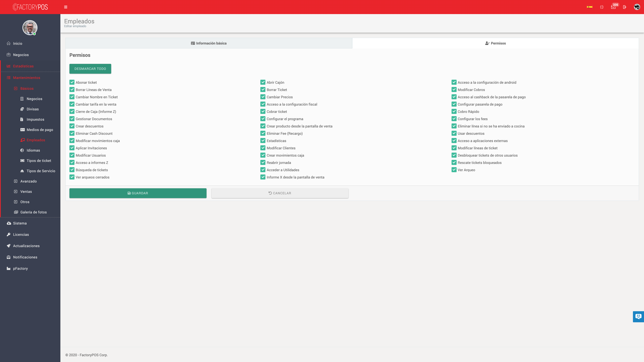This screenshot has height=362, width=644.
Task: Click the service bell icon beside Tipos de Servicio
Action: coord(22,171)
